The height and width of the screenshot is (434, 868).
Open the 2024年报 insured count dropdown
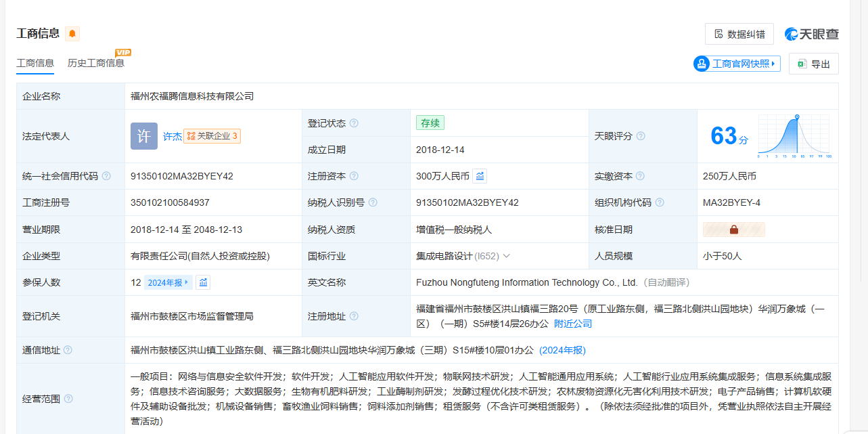pyautogui.click(x=168, y=282)
